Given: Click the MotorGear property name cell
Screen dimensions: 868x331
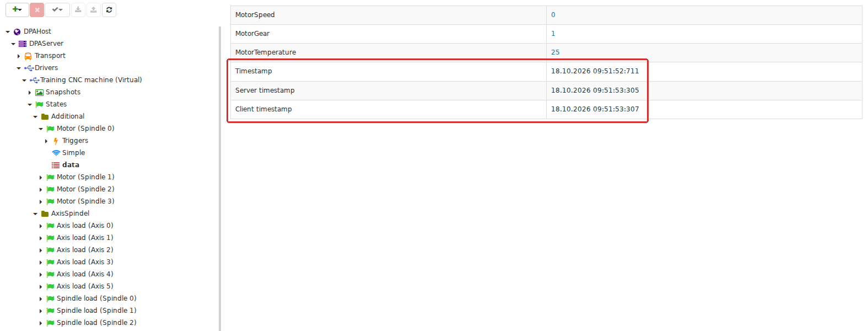Looking at the screenshot, I should tap(389, 34).
